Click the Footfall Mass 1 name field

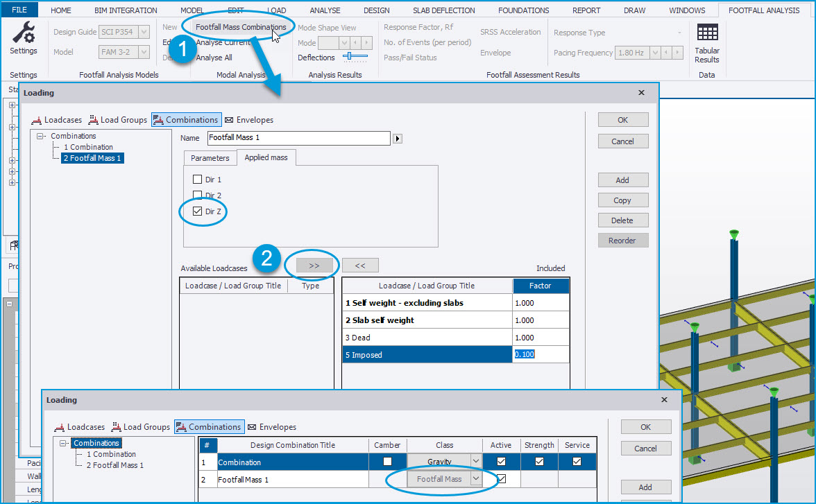(x=298, y=138)
